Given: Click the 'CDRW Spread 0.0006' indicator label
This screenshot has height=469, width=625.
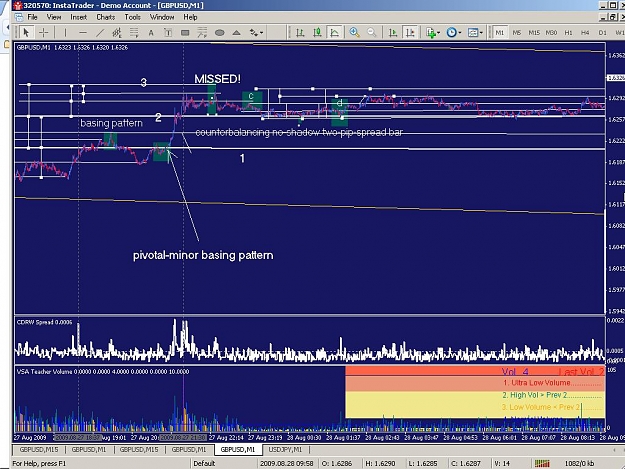Looking at the screenshot, I should (44, 322).
